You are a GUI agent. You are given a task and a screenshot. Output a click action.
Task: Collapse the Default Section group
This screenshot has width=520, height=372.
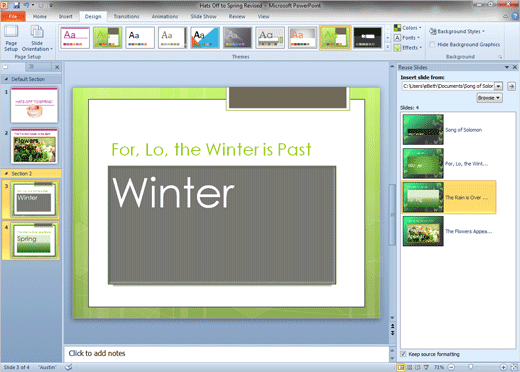[x=6, y=79]
